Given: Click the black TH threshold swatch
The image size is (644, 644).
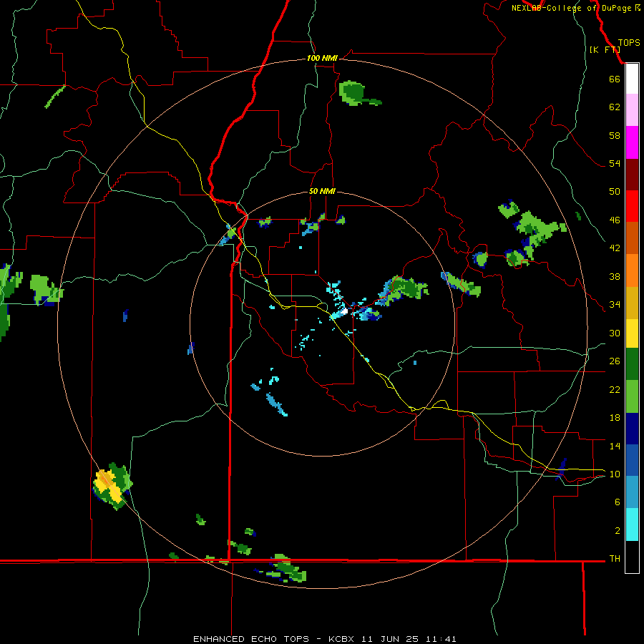Looking at the screenshot, I should [632, 557].
